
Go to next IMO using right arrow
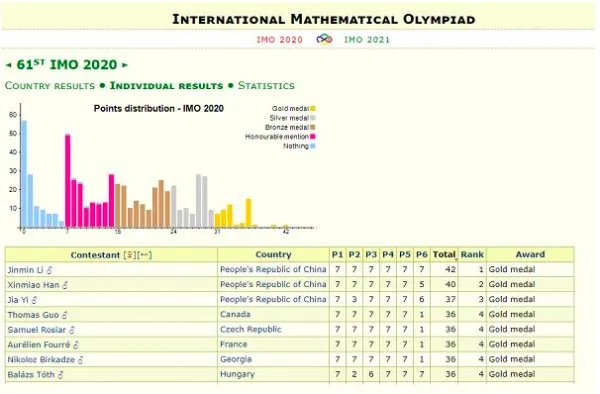124,65
